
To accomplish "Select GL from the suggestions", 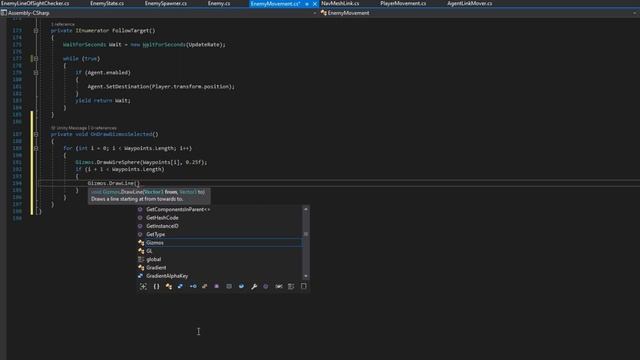I will coord(149,251).
